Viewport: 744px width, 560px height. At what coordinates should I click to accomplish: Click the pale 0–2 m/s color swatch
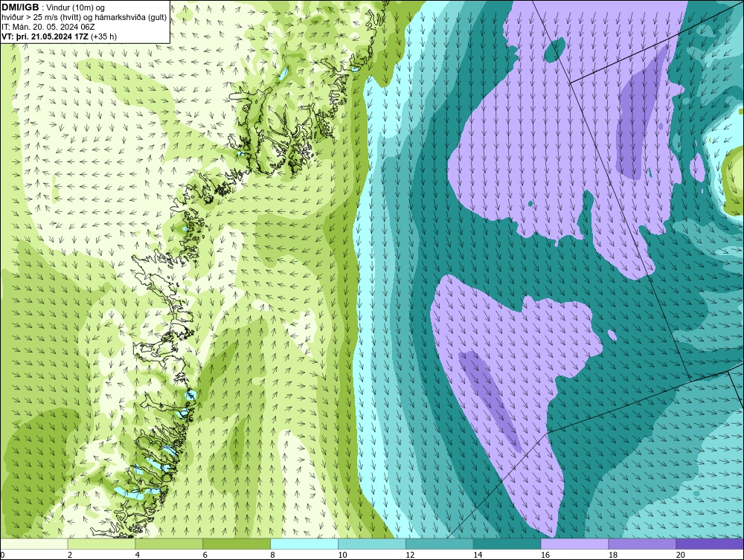pyautogui.click(x=34, y=544)
